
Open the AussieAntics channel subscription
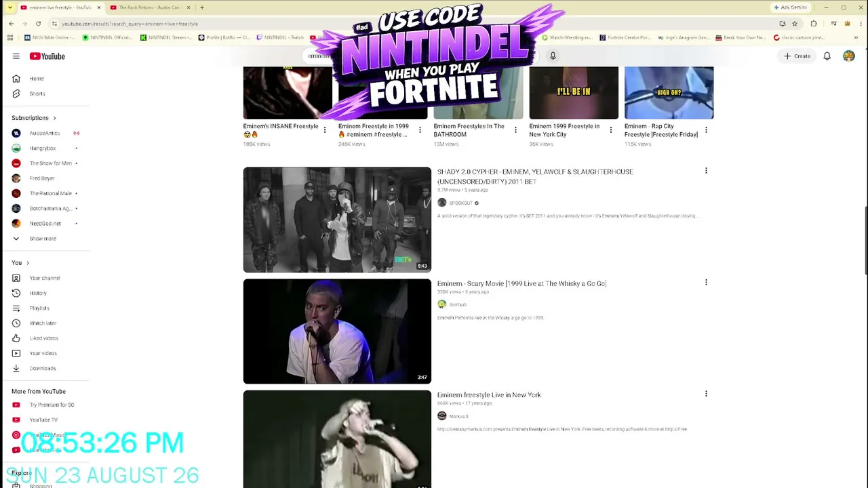click(45, 133)
